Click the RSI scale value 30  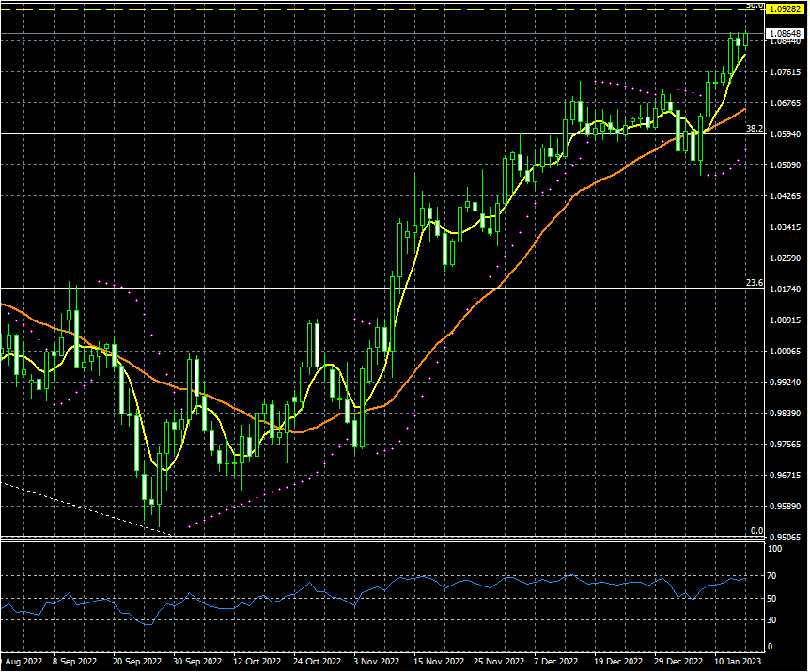click(x=771, y=619)
